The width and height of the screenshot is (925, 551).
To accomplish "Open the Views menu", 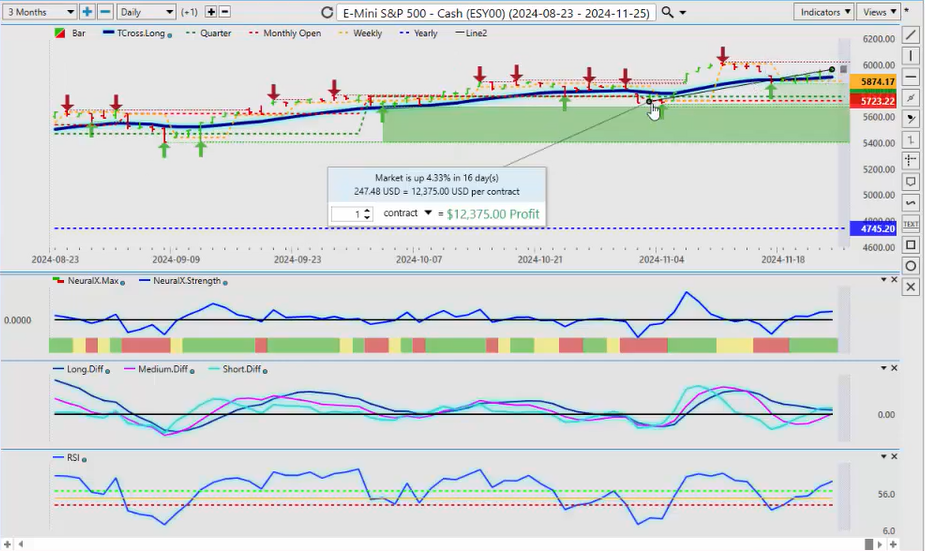I will click(878, 12).
